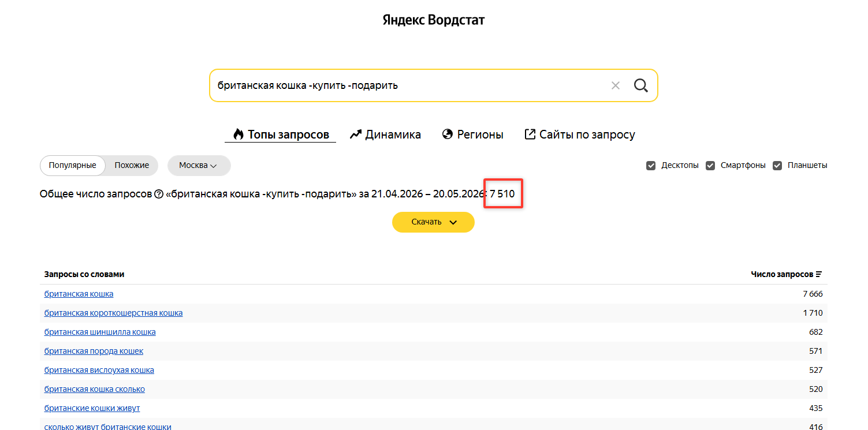Screen dimensions: 868x430
Task: Click the trend arrow icon beside Динамика
Action: (356, 134)
